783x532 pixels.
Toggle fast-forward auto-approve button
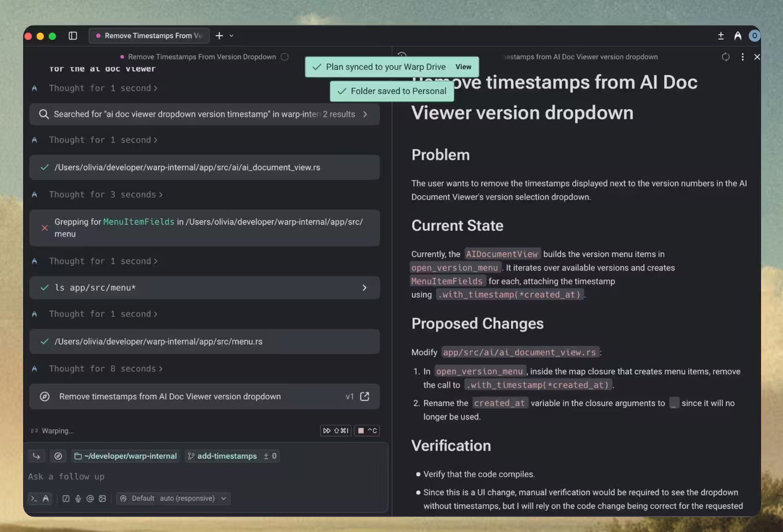335,430
